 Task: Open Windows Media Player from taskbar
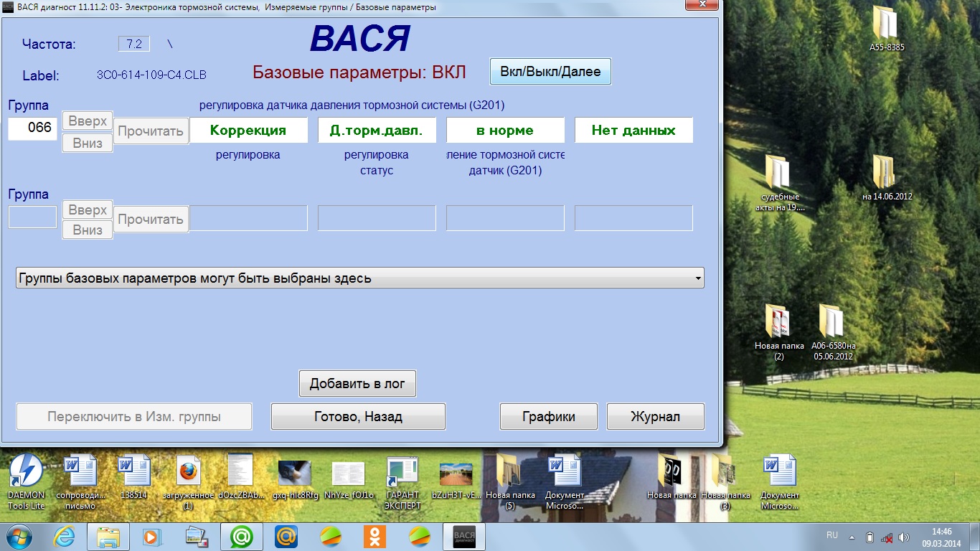click(x=151, y=536)
